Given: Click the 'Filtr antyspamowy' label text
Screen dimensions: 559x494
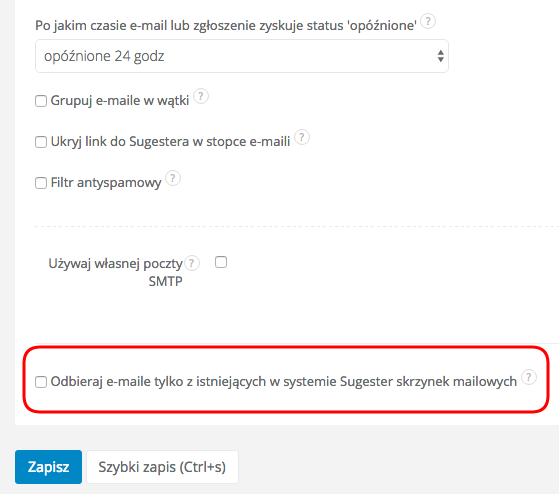Looking at the screenshot, I should [x=106, y=183].
